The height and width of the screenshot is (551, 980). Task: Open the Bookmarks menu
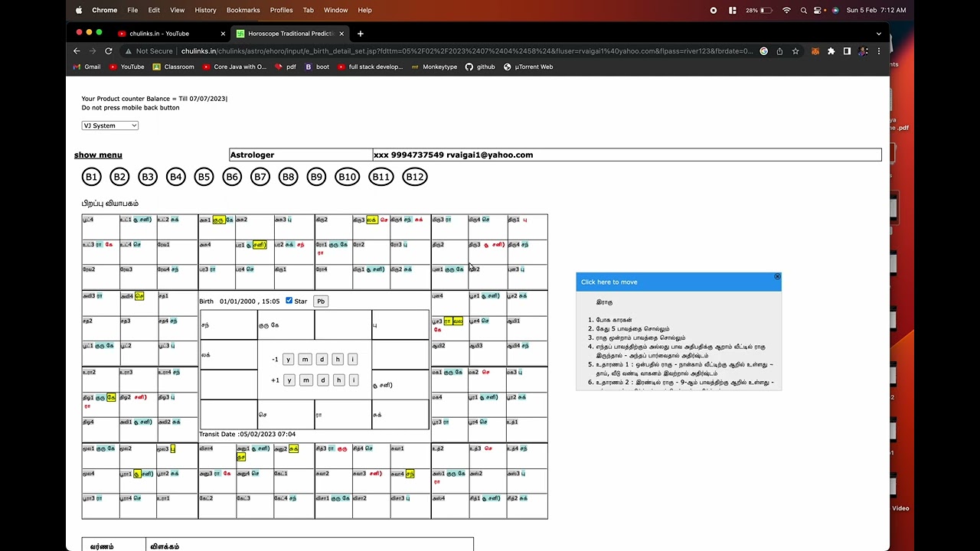pyautogui.click(x=243, y=10)
